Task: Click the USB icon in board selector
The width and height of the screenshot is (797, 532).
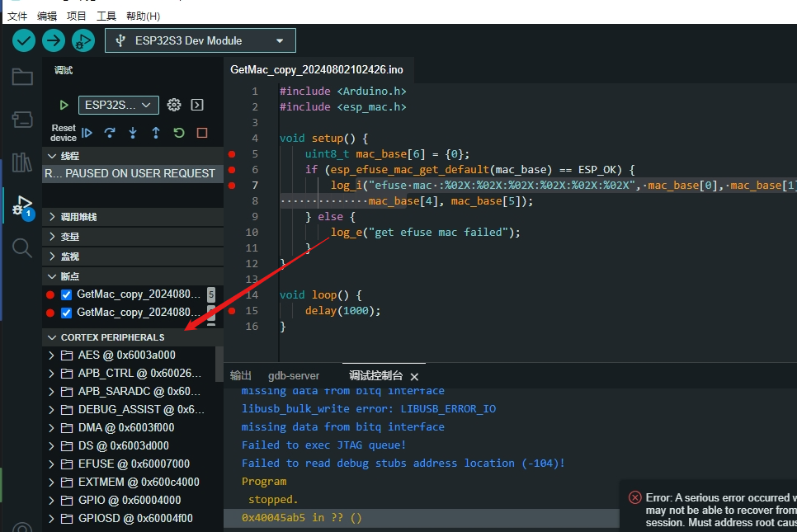Action: point(120,40)
